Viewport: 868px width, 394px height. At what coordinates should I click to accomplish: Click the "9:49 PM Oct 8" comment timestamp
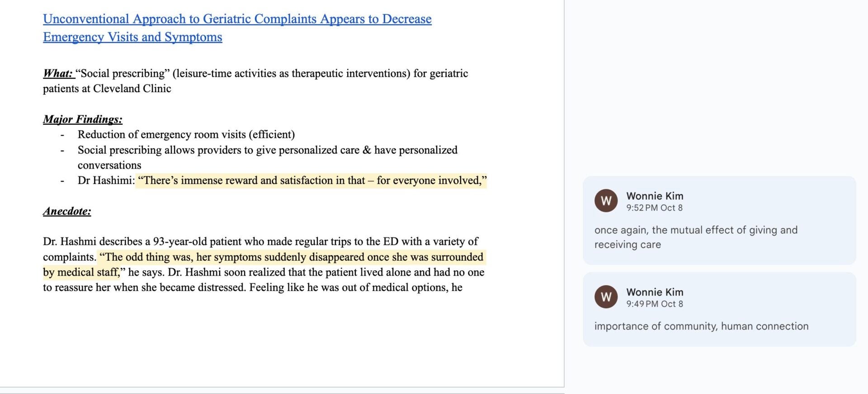(x=654, y=304)
